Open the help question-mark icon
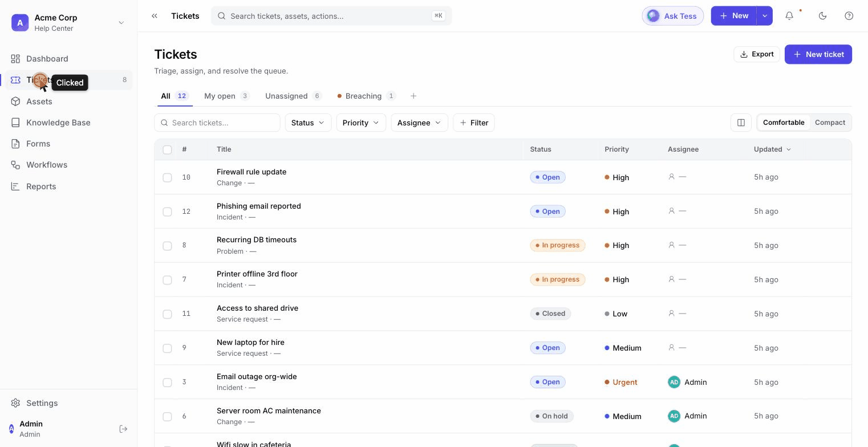Image resolution: width=868 pixels, height=447 pixels. pos(849,16)
